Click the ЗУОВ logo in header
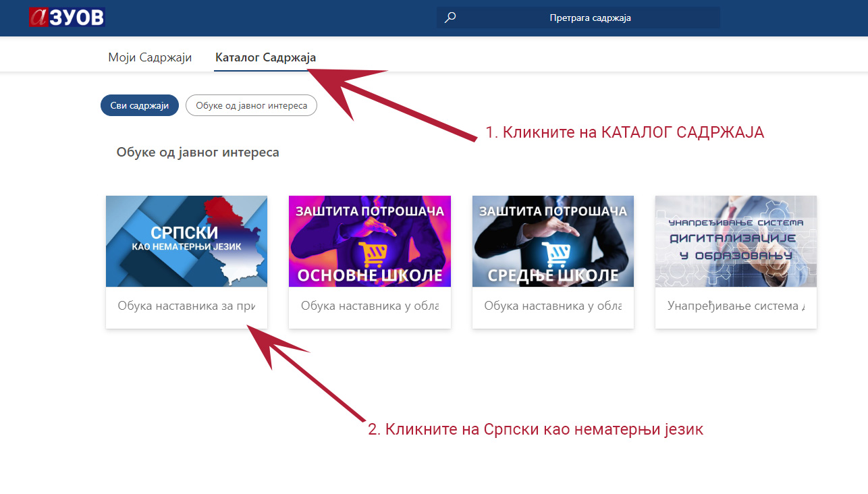Viewport: 868px width, 494px height. [67, 17]
